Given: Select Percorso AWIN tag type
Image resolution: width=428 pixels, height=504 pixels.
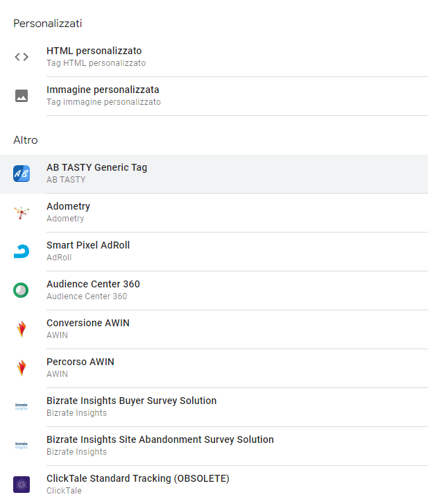Looking at the screenshot, I should coord(214,369).
